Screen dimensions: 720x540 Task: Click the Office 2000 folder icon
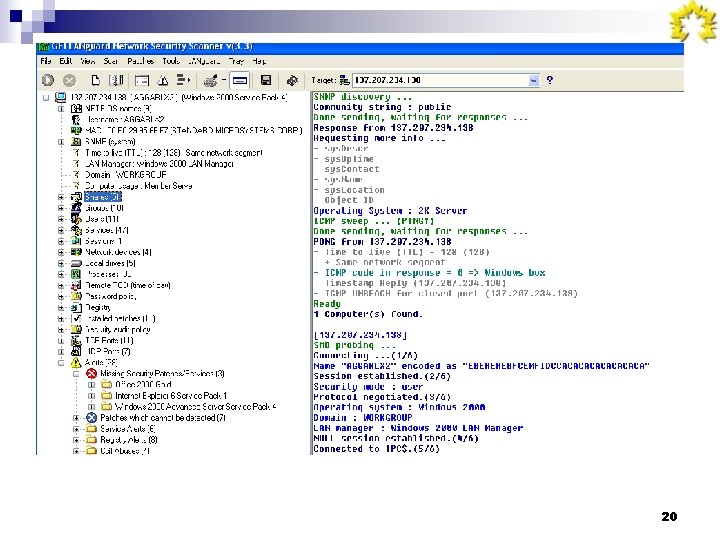click(x=107, y=384)
